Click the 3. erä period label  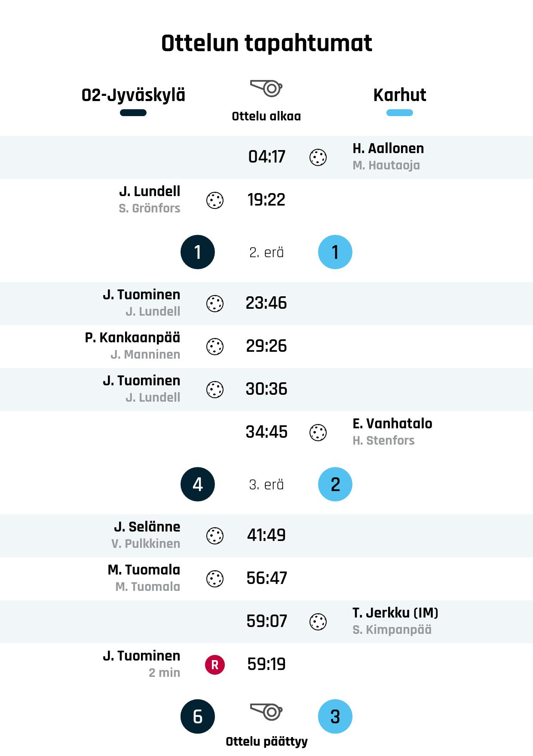coord(266,485)
